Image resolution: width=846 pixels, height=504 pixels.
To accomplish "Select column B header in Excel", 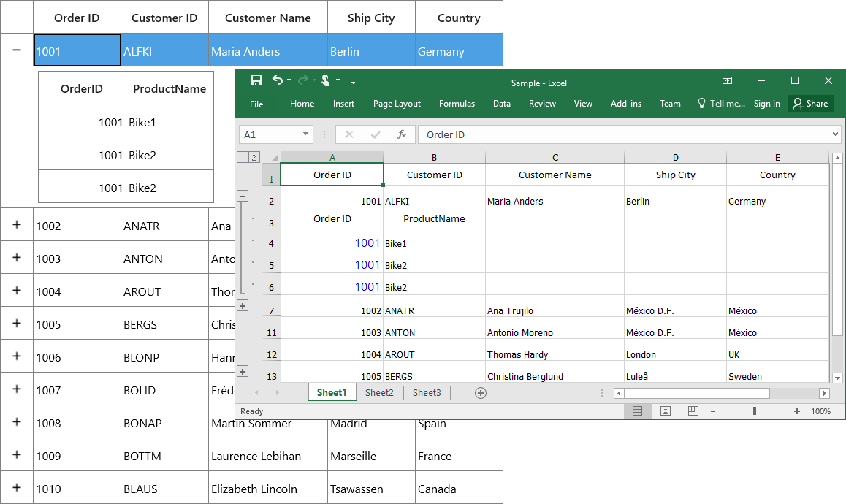I will pyautogui.click(x=435, y=158).
